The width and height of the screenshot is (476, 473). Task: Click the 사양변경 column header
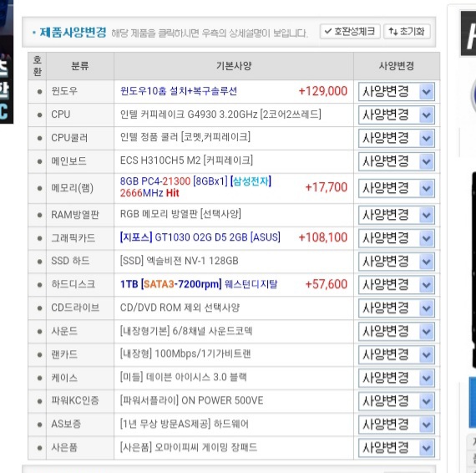coord(397,66)
